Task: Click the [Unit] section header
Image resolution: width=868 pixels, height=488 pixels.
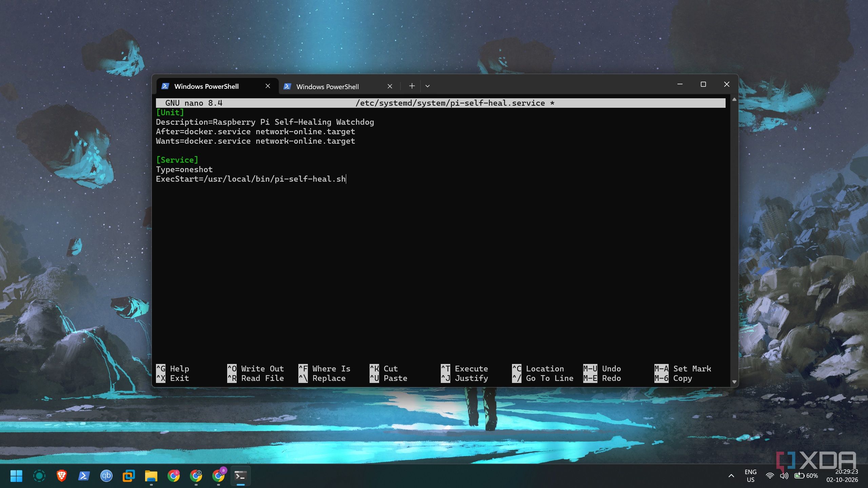Action: tap(170, 113)
